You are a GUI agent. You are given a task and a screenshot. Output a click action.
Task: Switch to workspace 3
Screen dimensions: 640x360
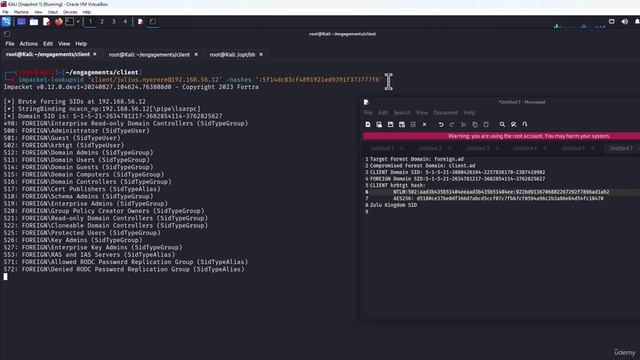tap(113, 22)
